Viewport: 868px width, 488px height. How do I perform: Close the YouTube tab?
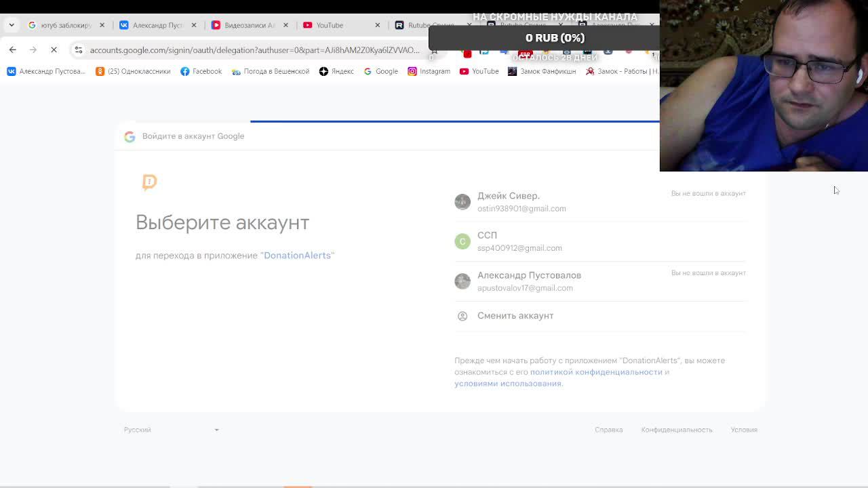tap(376, 25)
